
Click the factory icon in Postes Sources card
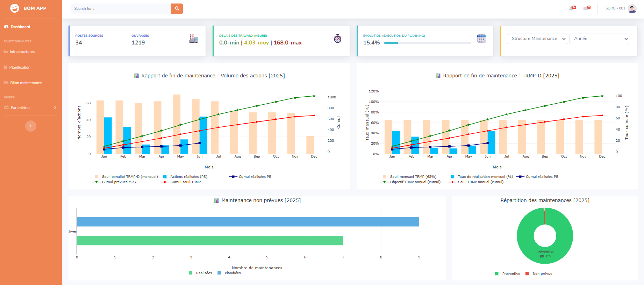tap(194, 39)
